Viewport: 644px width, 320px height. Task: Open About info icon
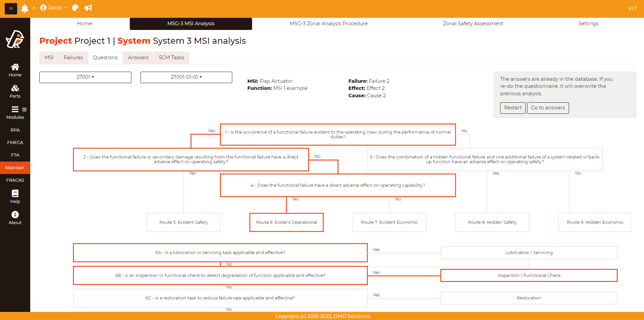(15, 218)
